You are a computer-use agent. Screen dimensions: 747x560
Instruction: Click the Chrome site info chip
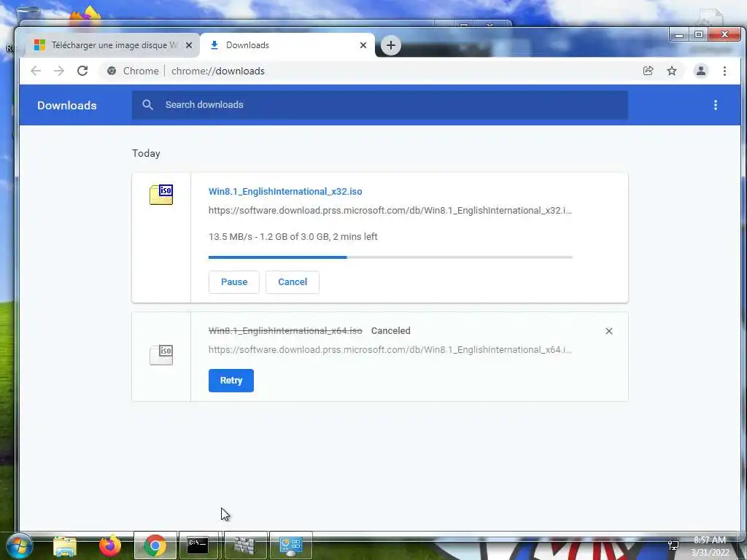point(133,71)
